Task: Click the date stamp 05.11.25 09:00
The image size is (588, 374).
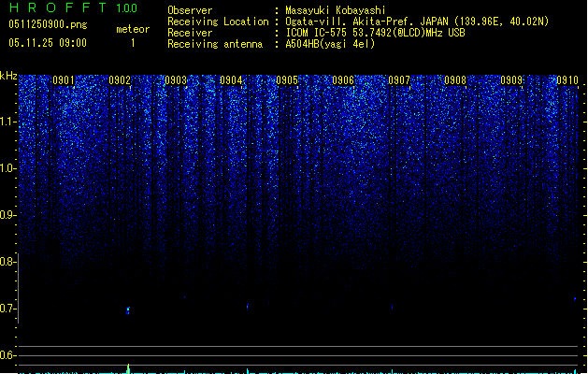Action: 48,43
